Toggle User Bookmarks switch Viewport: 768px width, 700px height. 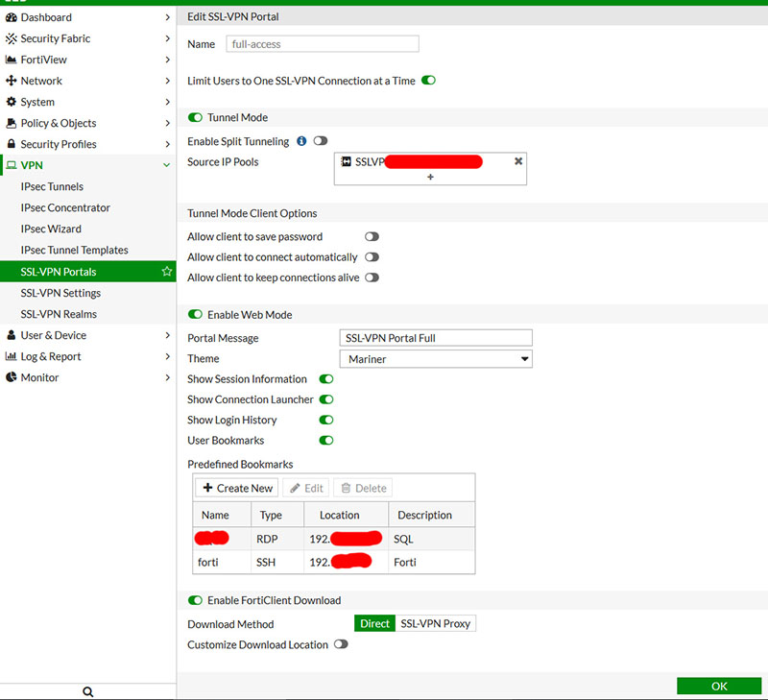[x=326, y=441]
